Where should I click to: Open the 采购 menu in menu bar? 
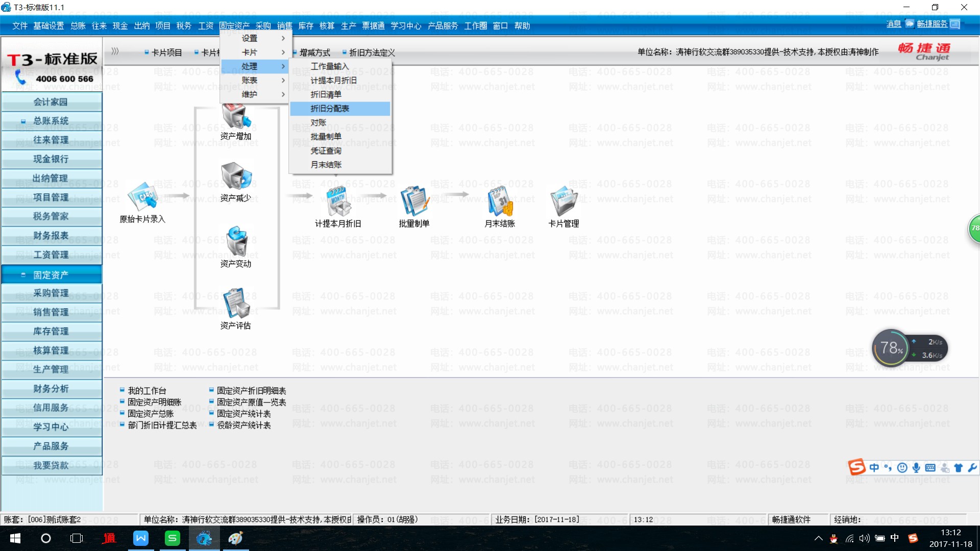tap(263, 26)
